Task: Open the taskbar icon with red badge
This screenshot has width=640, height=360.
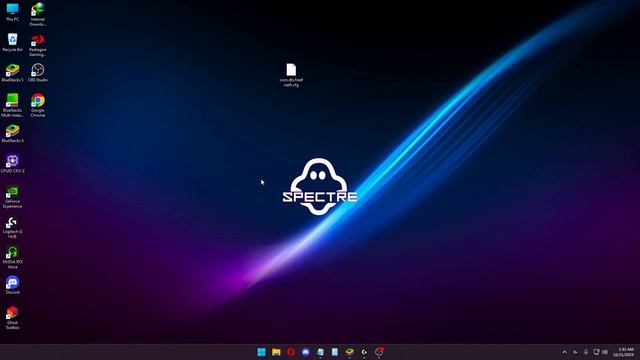Action: coord(379,352)
